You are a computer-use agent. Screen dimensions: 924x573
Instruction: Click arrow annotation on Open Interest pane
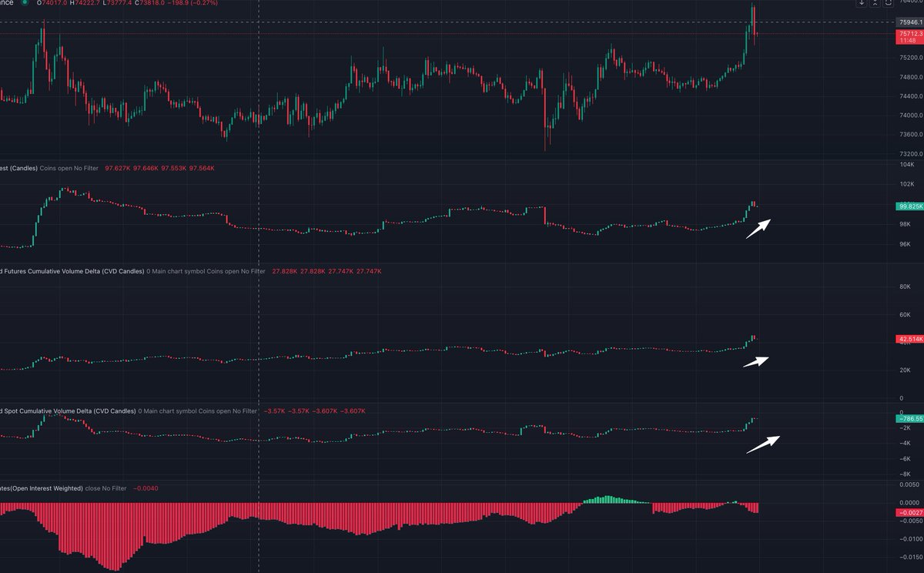(x=758, y=229)
